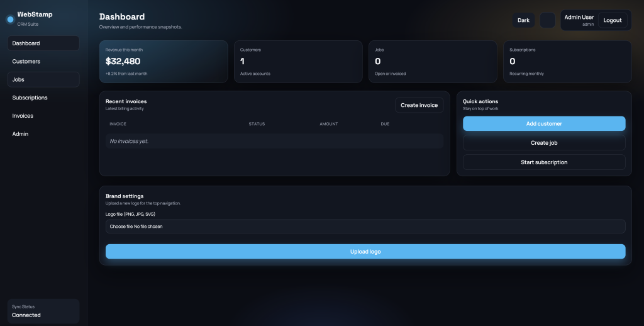Click the WebStamp blue circle logo

[x=10, y=20]
